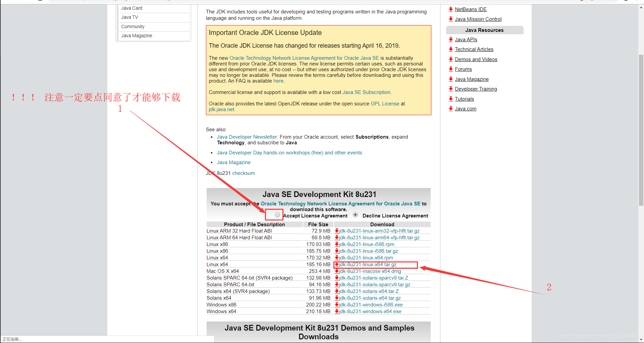Click download icon for linux-i586.rpm
Screen dimensions: 644x343
click(337, 244)
